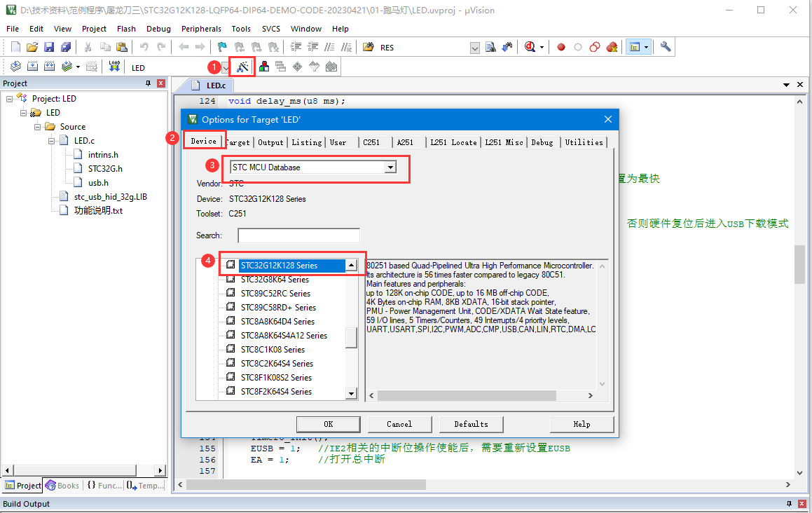The height and width of the screenshot is (513, 812).
Task: Collapse the Project: LED root node
Action: tap(9, 98)
